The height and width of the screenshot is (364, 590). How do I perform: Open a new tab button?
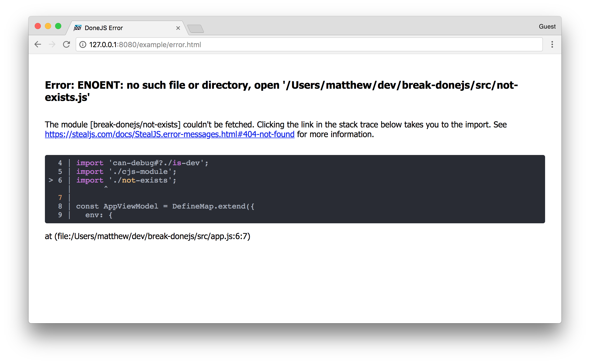coord(195,29)
